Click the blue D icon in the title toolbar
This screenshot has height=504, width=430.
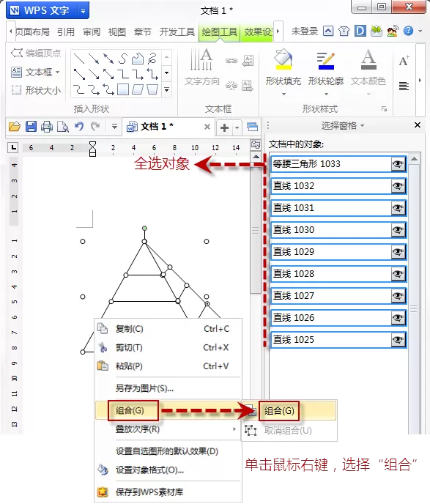360,31
